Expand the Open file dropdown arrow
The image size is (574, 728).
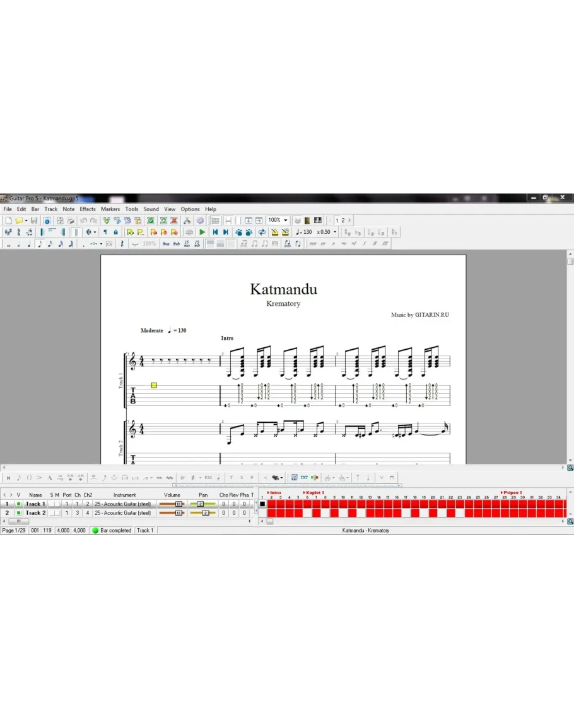pyautogui.click(x=26, y=221)
